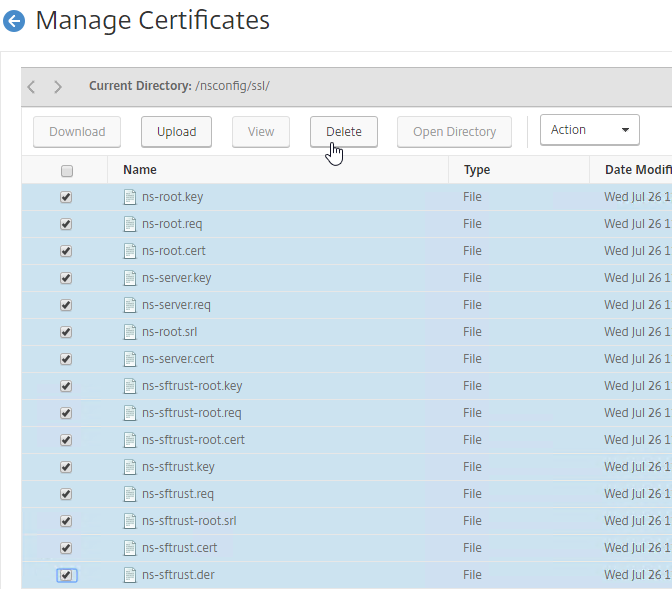Select the ns-sftrust.der file name

(x=178, y=575)
